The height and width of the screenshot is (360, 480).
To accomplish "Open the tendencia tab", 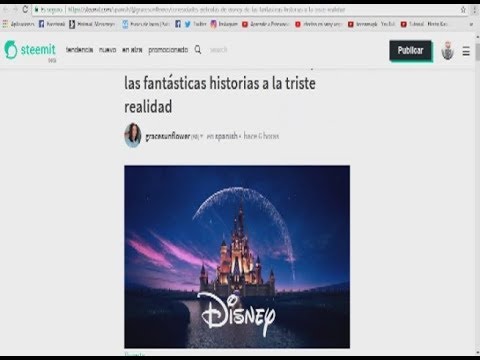I will click(79, 50).
